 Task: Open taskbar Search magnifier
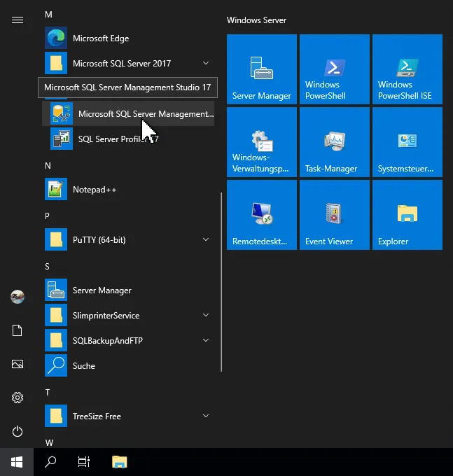pyautogui.click(x=50, y=462)
